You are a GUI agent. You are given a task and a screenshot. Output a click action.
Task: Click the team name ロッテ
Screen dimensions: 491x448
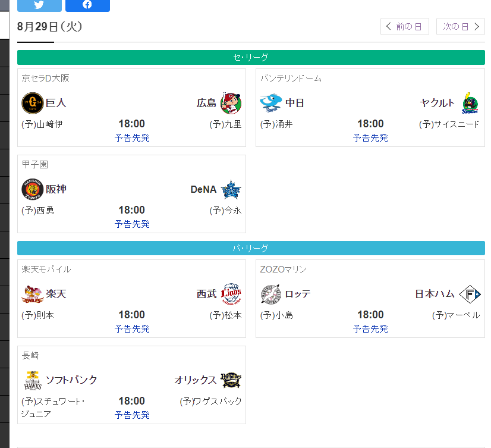298,294
